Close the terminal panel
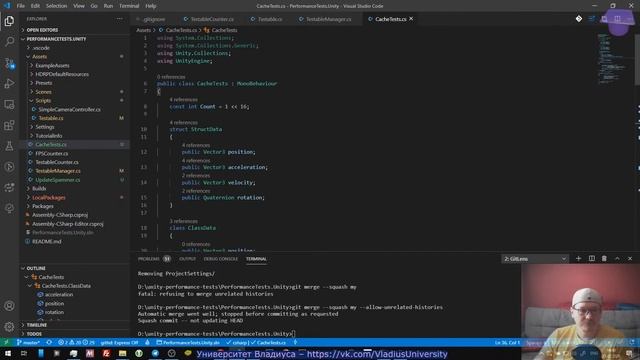This screenshot has width=640, height=360. [x=630, y=259]
